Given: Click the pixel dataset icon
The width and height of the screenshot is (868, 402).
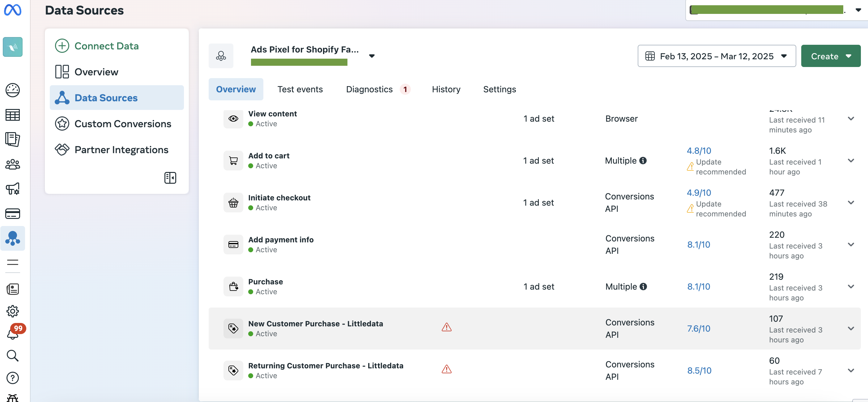Looking at the screenshot, I should pos(221,56).
